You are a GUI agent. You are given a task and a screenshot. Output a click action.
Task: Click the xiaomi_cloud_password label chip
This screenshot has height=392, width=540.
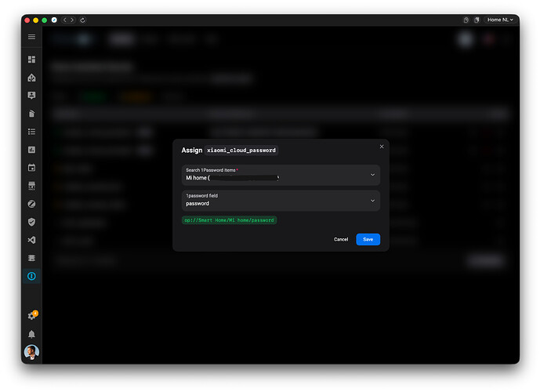(241, 151)
